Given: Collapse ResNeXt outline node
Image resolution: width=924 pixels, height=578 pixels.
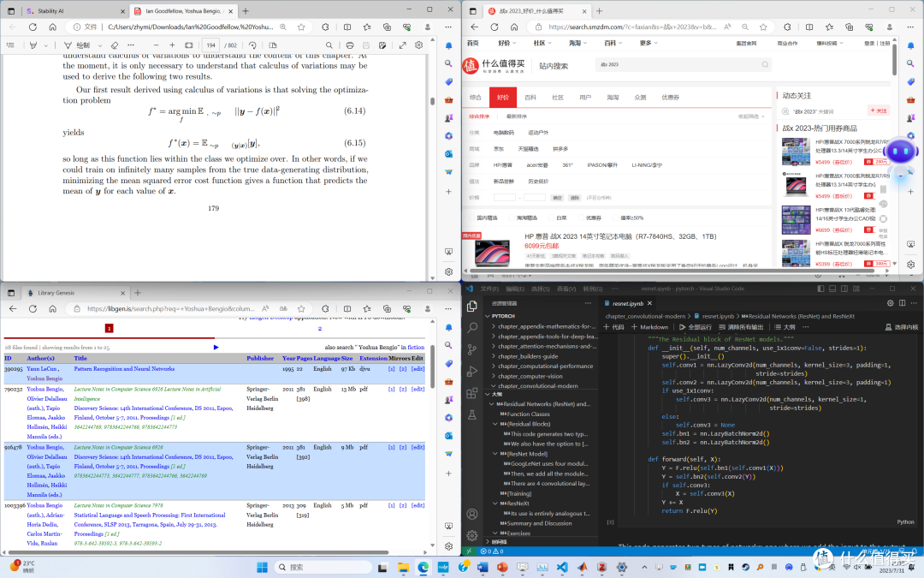Looking at the screenshot, I should point(495,504).
